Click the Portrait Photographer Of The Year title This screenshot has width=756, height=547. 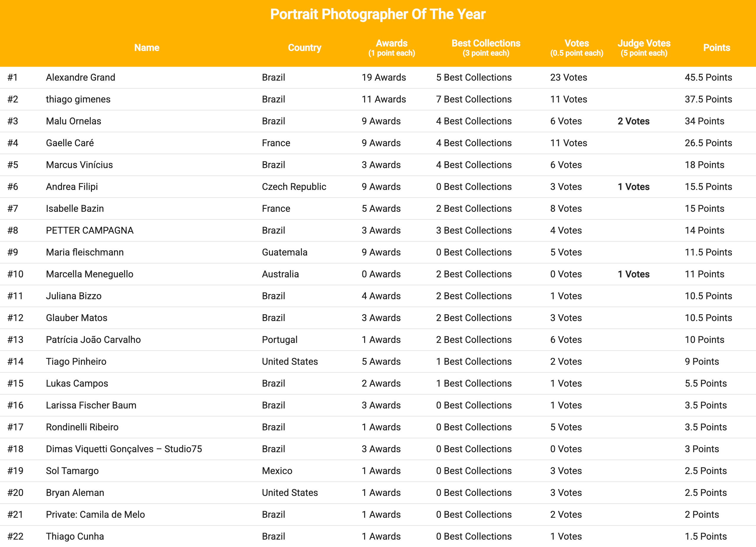coord(378,14)
